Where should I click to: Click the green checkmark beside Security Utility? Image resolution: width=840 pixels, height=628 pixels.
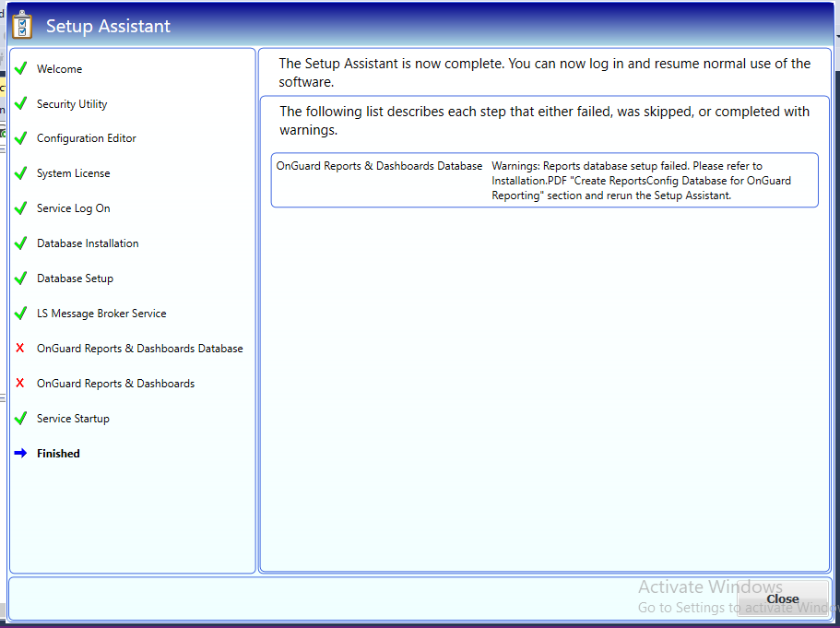[x=21, y=103]
